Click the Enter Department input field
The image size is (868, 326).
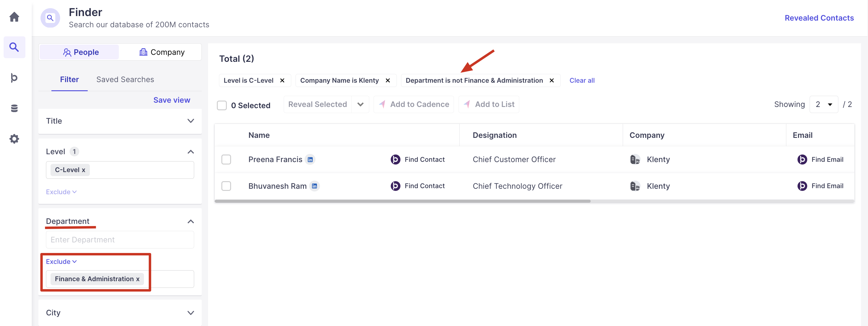click(x=120, y=240)
